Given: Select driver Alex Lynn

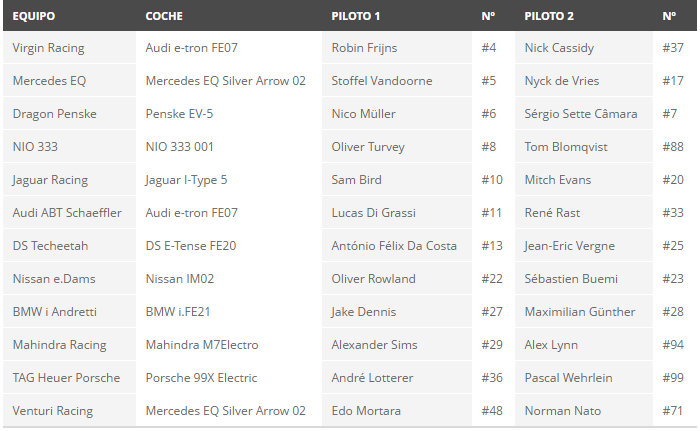Looking at the screenshot, I should [551, 345].
